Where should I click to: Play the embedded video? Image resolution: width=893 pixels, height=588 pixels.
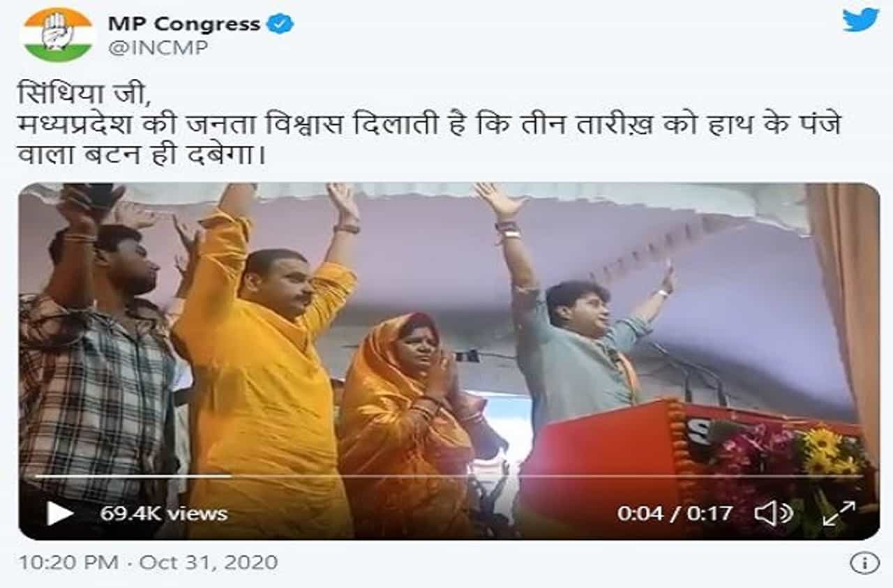[x=60, y=513]
